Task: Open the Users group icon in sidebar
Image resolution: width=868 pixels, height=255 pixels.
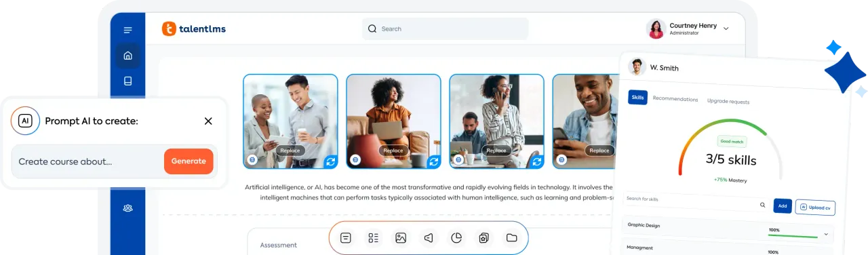Action: [127, 208]
